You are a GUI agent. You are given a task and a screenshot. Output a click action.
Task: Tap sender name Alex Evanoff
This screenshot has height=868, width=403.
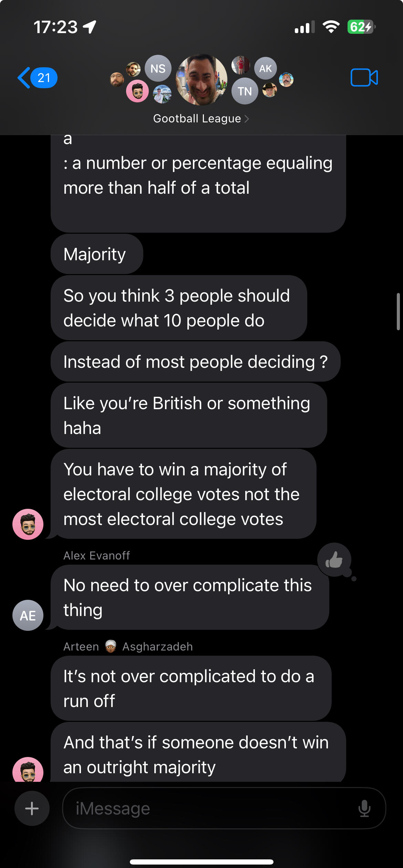[97, 556]
